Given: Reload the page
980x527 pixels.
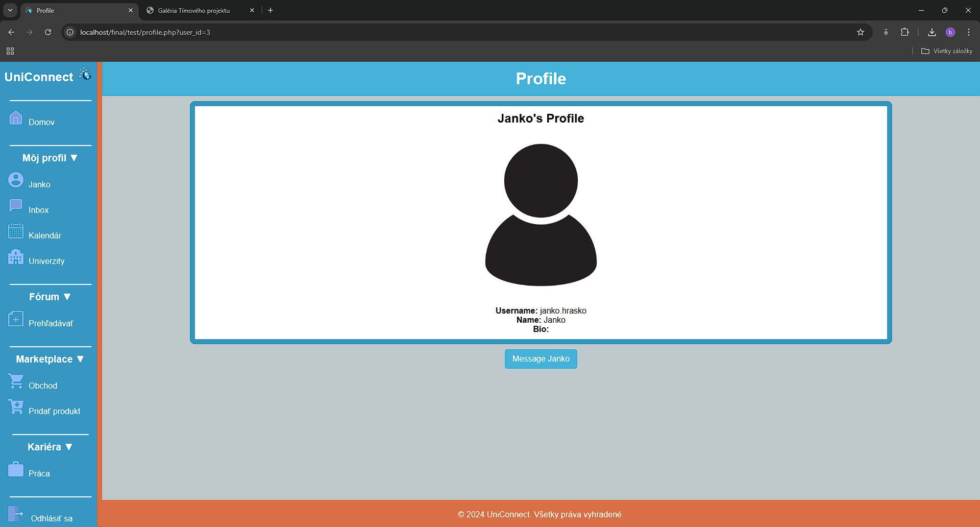Looking at the screenshot, I should click(48, 32).
